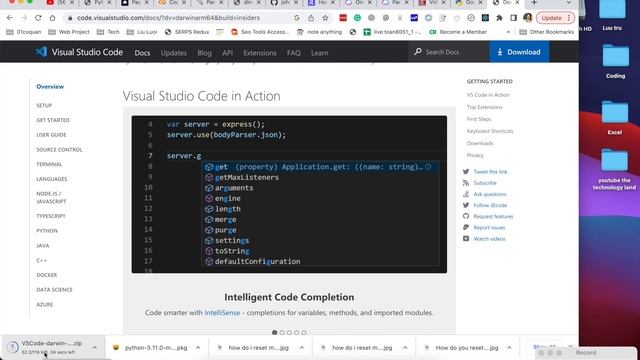
Task: Select the first carousel dot
Action: (x=275, y=333)
